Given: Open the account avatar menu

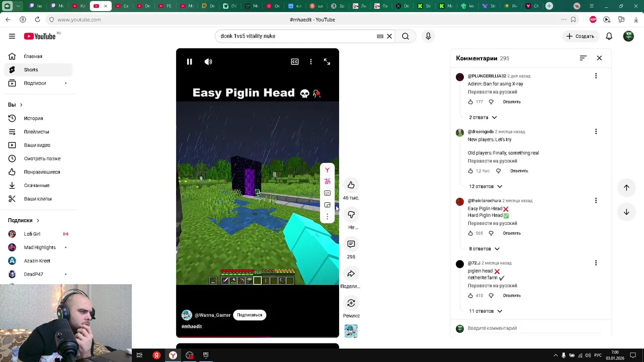Looking at the screenshot, I should pyautogui.click(x=628, y=36).
